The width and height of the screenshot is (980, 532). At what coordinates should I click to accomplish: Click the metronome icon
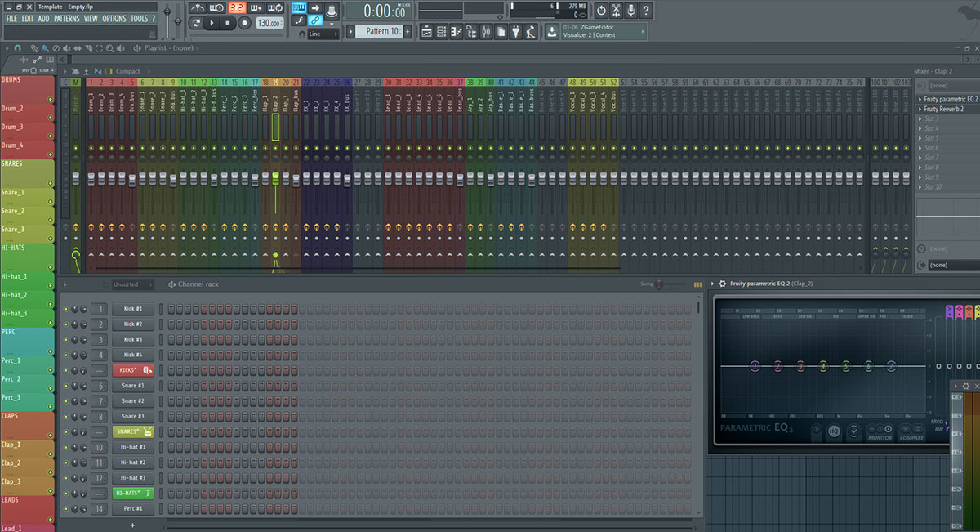198,8
